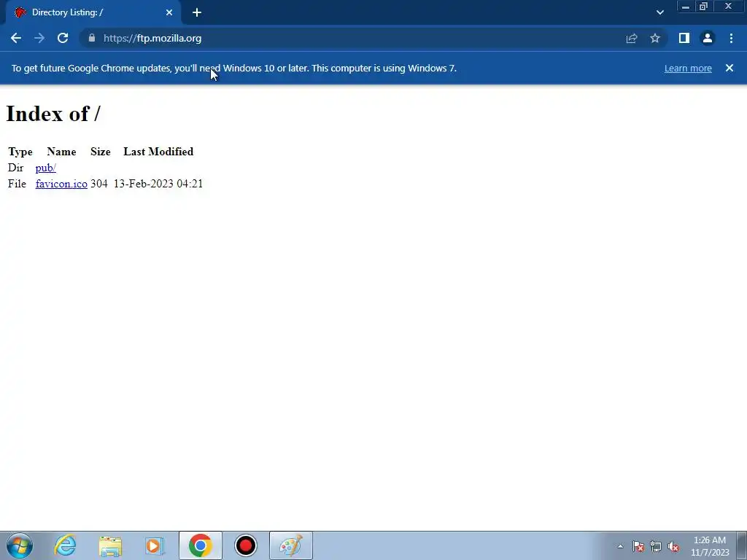Minimize the Chrome window
The image size is (747, 560).
tap(686, 7)
